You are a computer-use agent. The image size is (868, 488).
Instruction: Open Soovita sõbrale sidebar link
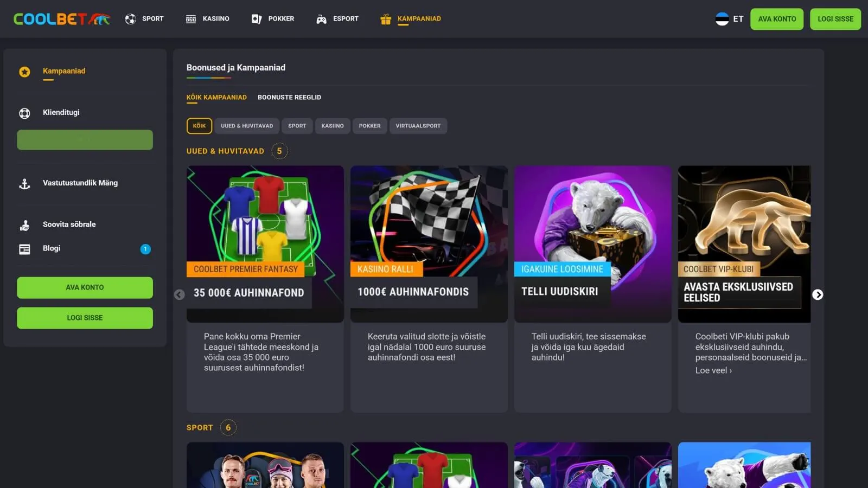point(69,224)
